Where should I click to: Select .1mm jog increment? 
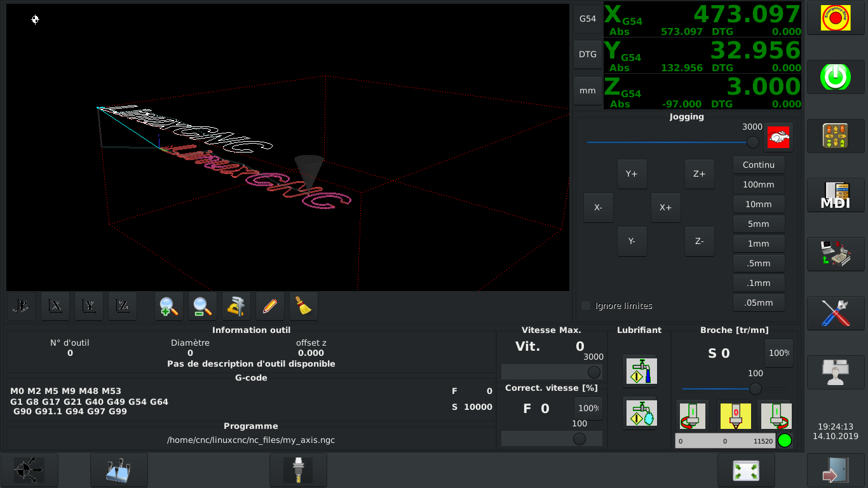click(x=759, y=283)
